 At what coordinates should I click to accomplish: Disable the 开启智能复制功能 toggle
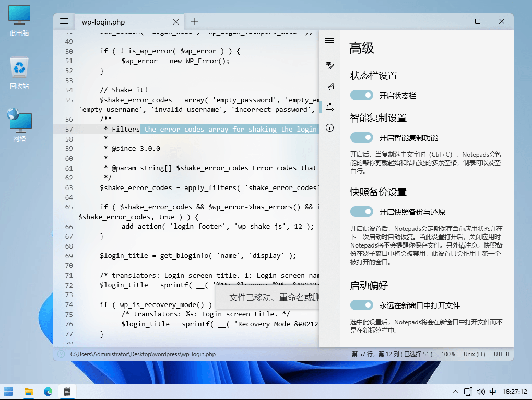point(361,138)
